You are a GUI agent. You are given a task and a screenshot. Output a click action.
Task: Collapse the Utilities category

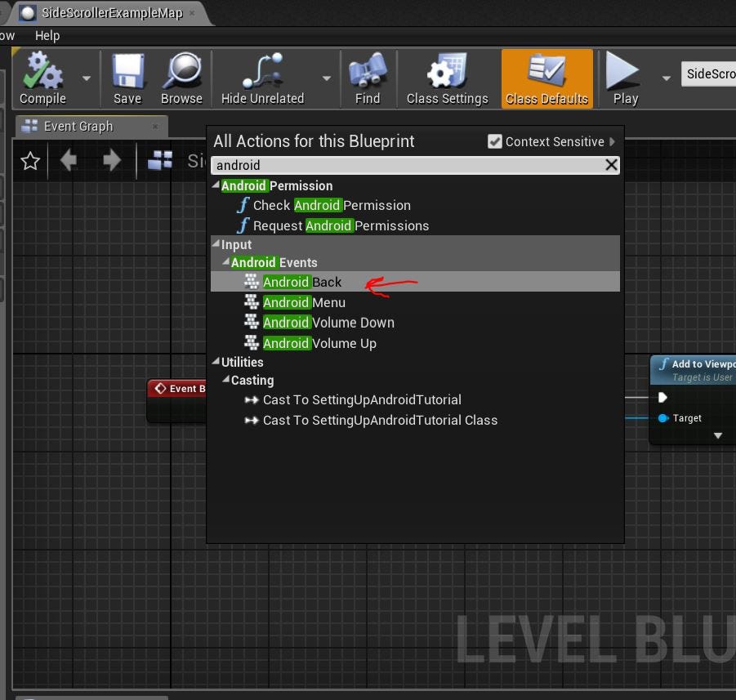216,362
